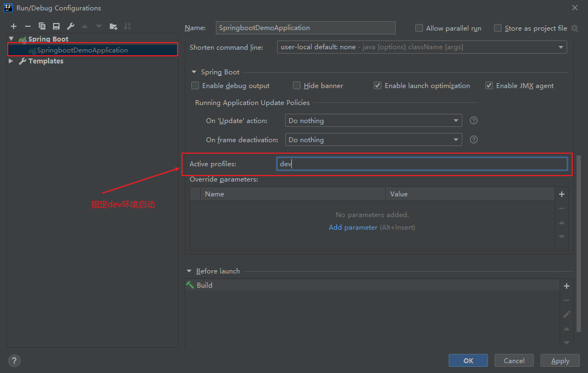The width and height of the screenshot is (588, 373).
Task: Click the Active profiles input field
Action: click(421, 164)
